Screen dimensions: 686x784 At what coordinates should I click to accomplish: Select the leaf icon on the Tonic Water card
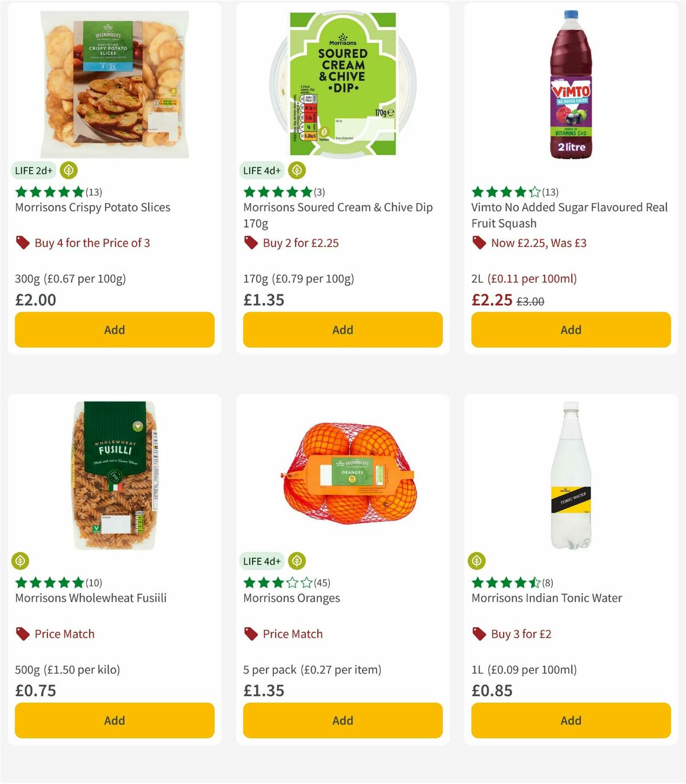(x=477, y=561)
